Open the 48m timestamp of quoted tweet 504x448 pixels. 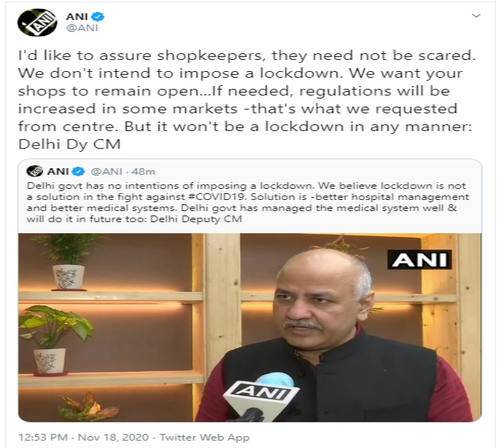point(143,172)
